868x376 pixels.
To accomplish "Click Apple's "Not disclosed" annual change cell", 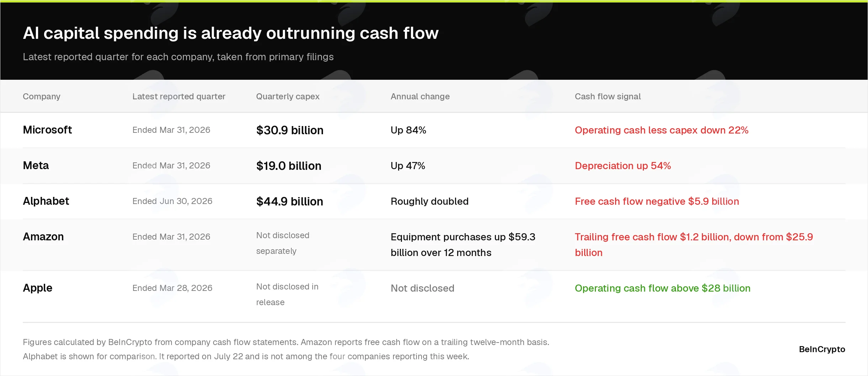I will pos(422,288).
